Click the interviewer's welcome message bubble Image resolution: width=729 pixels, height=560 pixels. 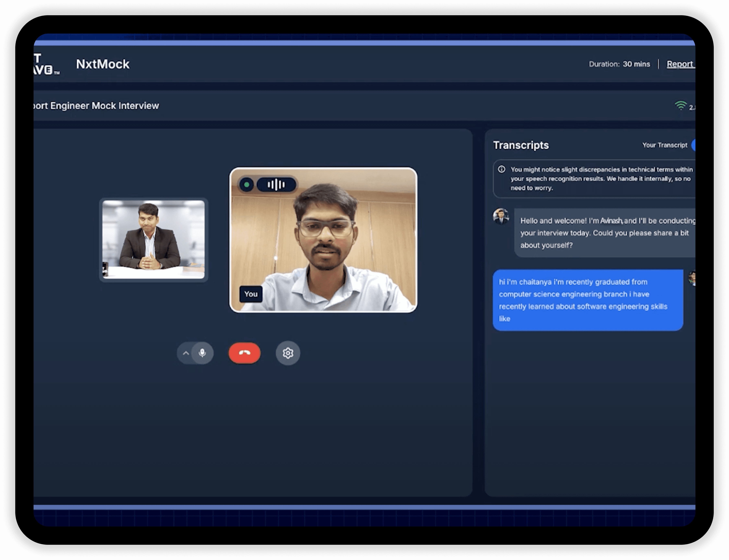coord(604,233)
